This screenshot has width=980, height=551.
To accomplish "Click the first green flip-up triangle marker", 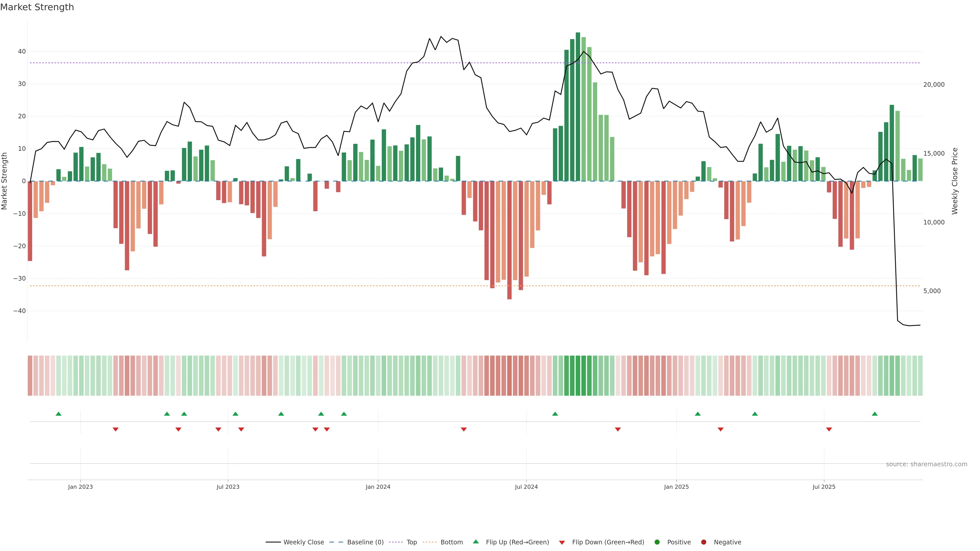I will pyautogui.click(x=59, y=414).
